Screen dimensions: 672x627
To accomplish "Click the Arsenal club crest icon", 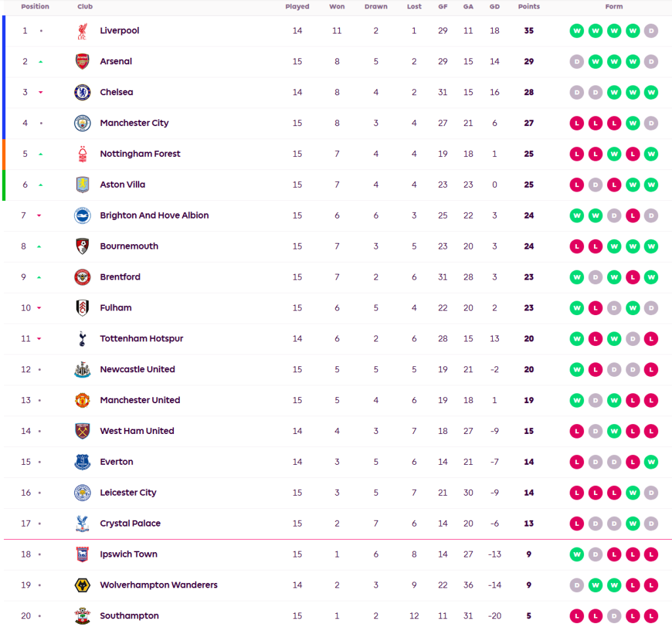I will coord(82,62).
